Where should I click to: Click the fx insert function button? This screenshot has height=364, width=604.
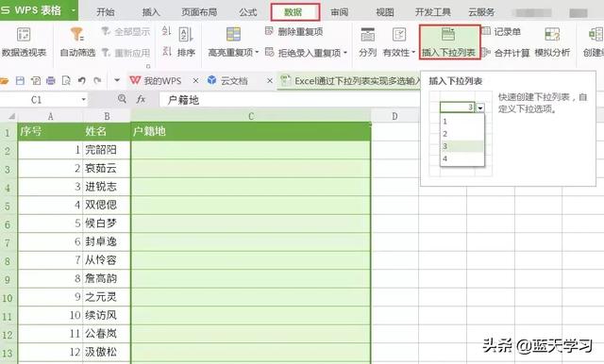tap(141, 100)
